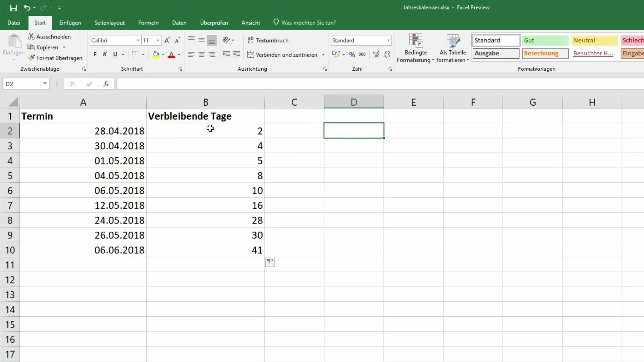
Task: Apply the Ausgabe cell style
Action: point(496,53)
